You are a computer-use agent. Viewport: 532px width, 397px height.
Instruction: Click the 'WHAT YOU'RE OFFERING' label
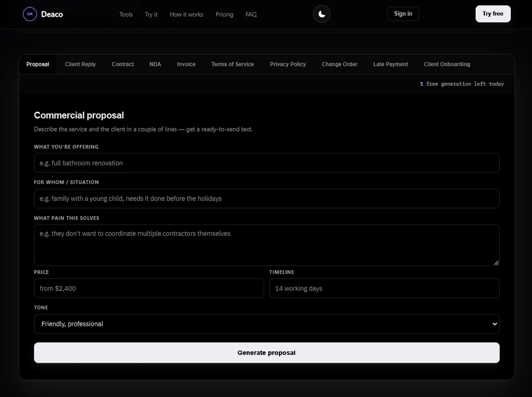click(66, 147)
